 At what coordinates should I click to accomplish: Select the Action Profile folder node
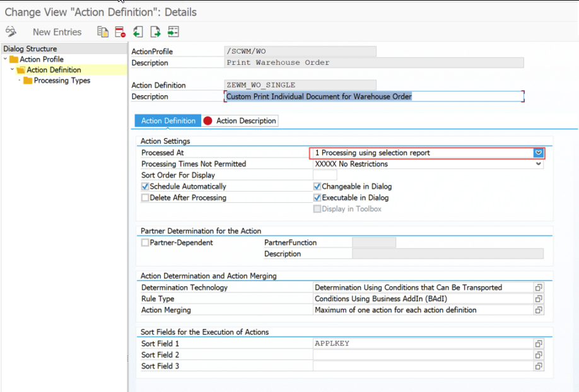pyautogui.click(x=36, y=59)
